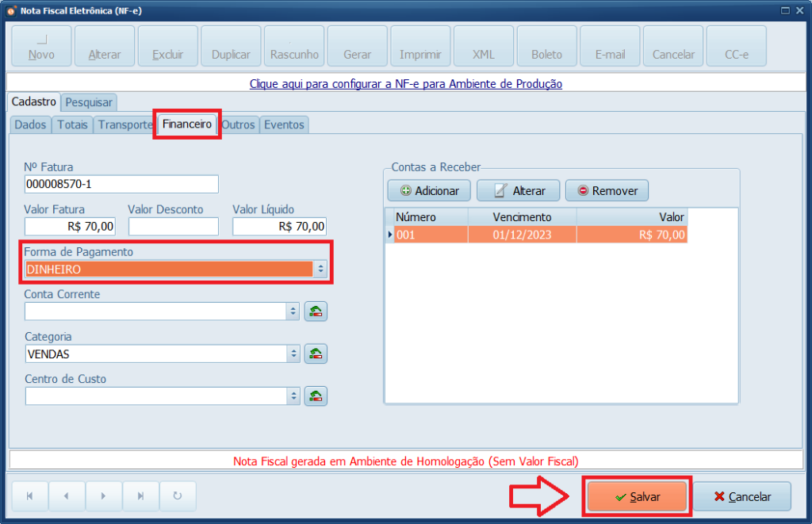Click the Nº Fatura input field
The width and height of the screenshot is (812, 524).
pyautogui.click(x=121, y=185)
